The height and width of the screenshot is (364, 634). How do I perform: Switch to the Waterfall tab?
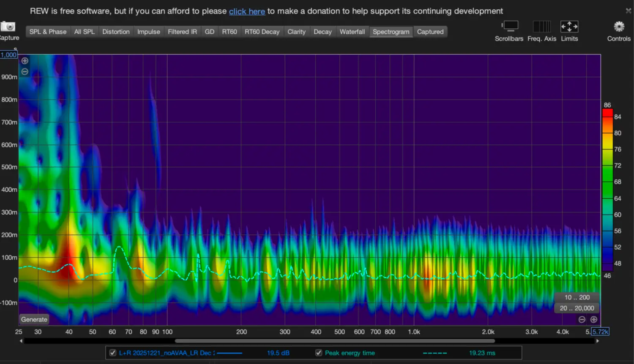tap(352, 32)
